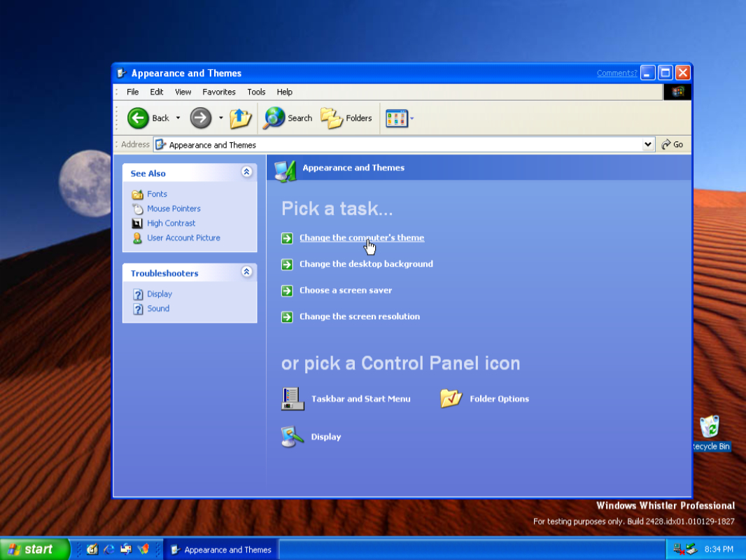This screenshot has width=746, height=560.
Task: Expand the Address bar dropdown arrow
Action: pyautogui.click(x=648, y=144)
